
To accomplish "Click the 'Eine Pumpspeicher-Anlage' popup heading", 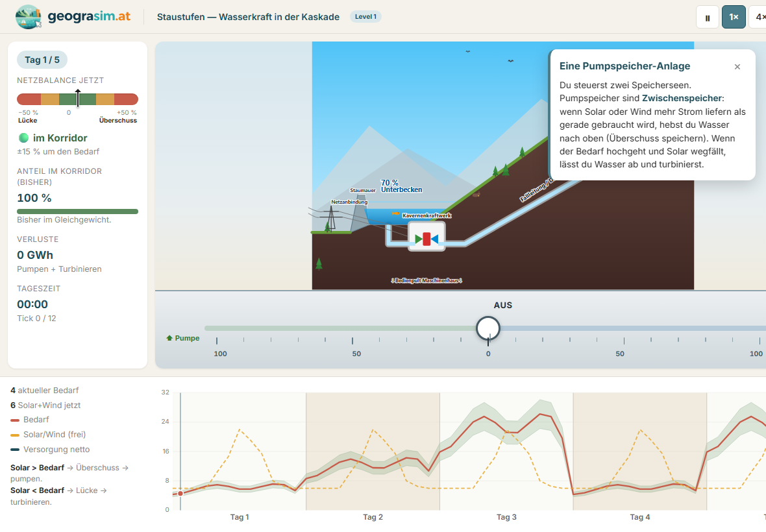I will coord(625,66).
